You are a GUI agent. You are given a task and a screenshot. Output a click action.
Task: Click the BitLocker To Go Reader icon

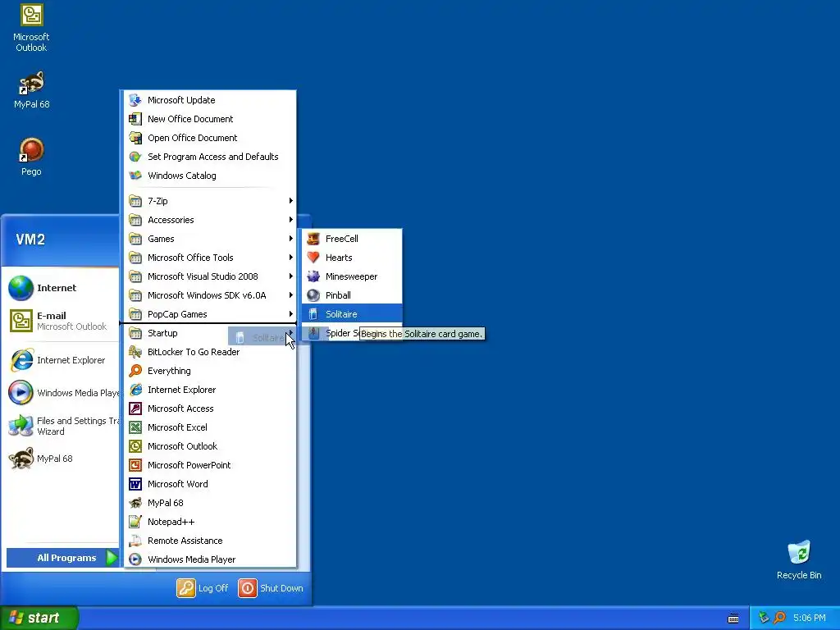click(x=135, y=352)
